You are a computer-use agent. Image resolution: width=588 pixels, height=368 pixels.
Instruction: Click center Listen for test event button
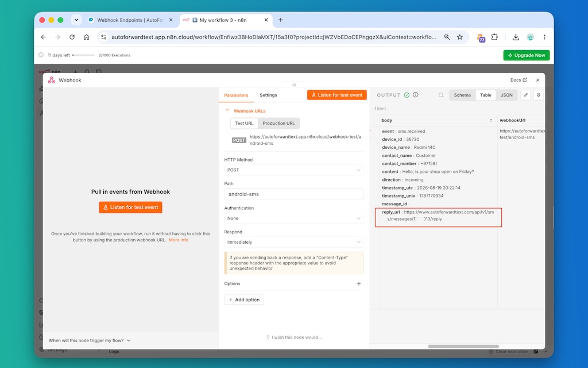tap(130, 207)
